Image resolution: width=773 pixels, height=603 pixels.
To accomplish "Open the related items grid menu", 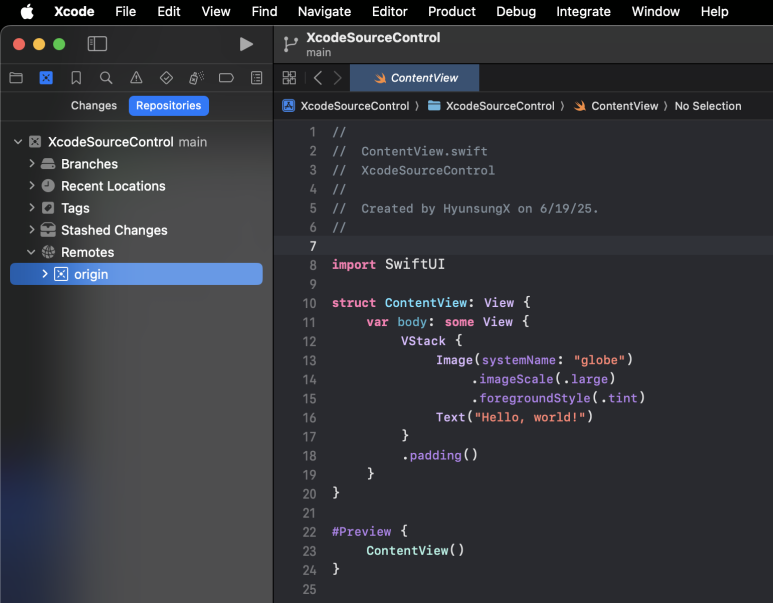I will tap(289, 78).
